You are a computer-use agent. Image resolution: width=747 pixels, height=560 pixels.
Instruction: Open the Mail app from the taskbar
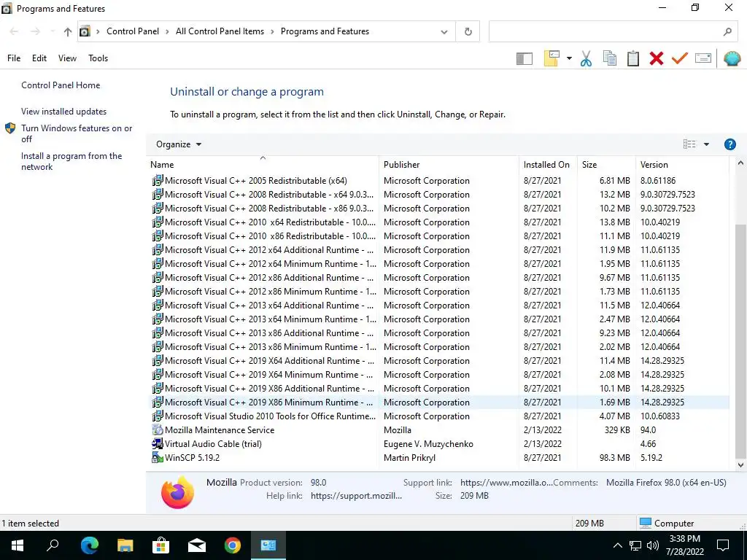pyautogui.click(x=197, y=545)
